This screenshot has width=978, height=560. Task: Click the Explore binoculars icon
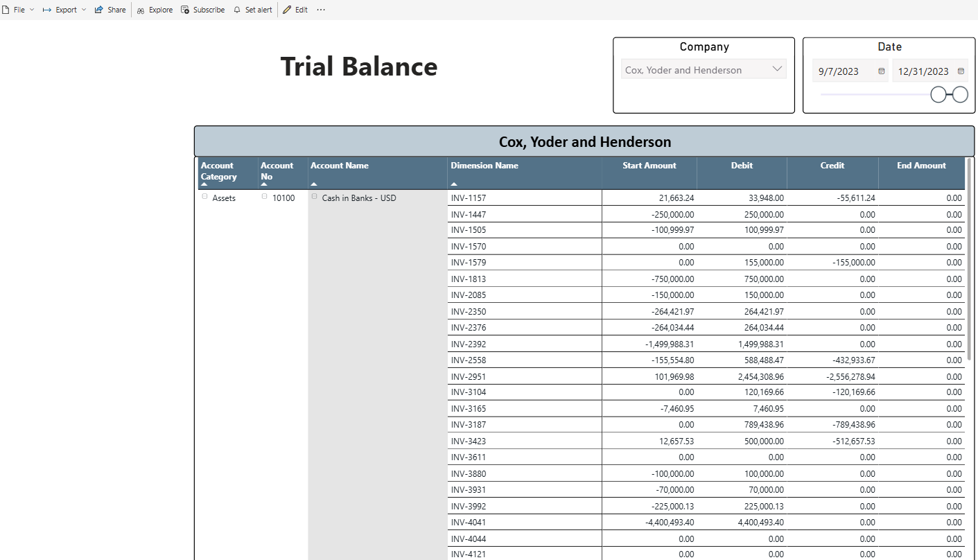[x=141, y=10]
